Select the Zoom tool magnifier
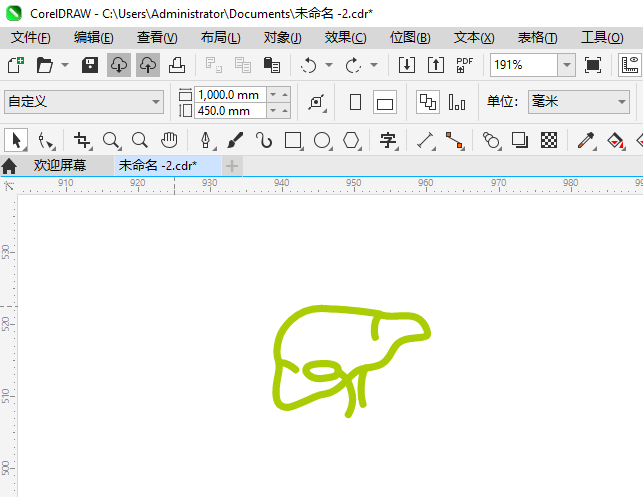 click(x=112, y=140)
